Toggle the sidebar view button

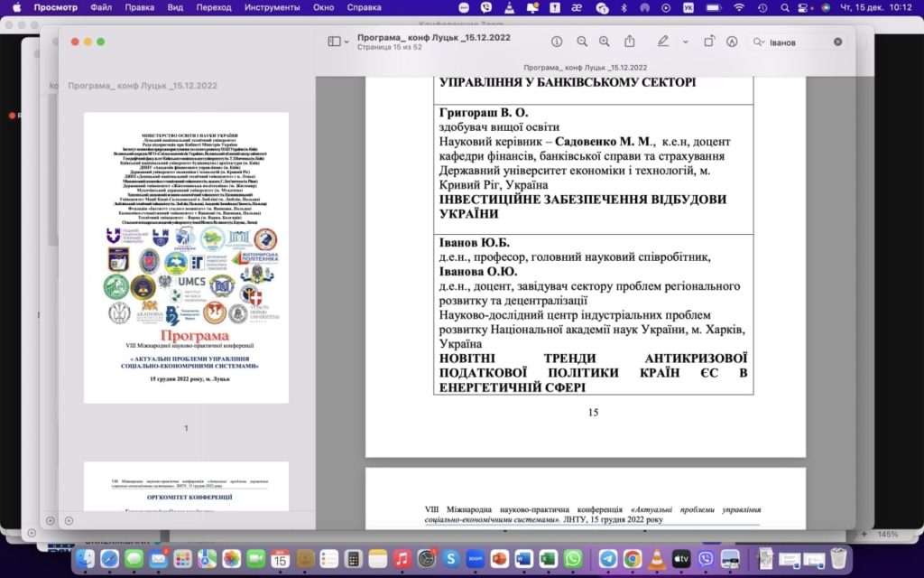334,42
